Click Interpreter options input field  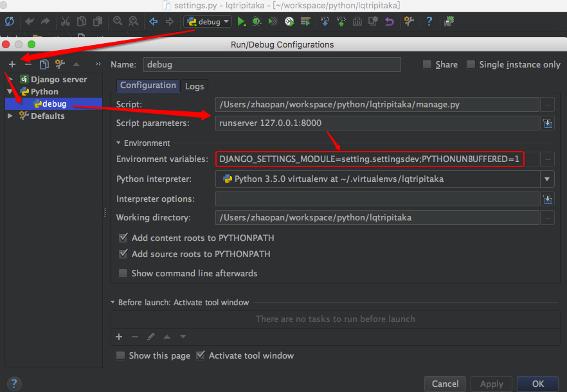coord(377,199)
